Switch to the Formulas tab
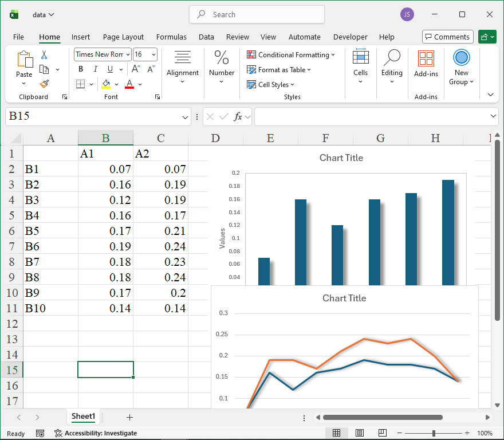The height and width of the screenshot is (440, 504). coord(171,37)
